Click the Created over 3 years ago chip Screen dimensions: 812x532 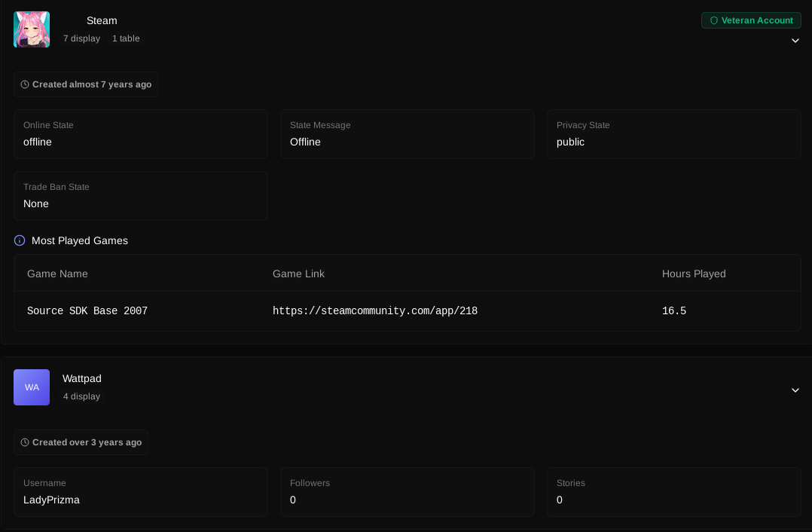[x=81, y=442]
